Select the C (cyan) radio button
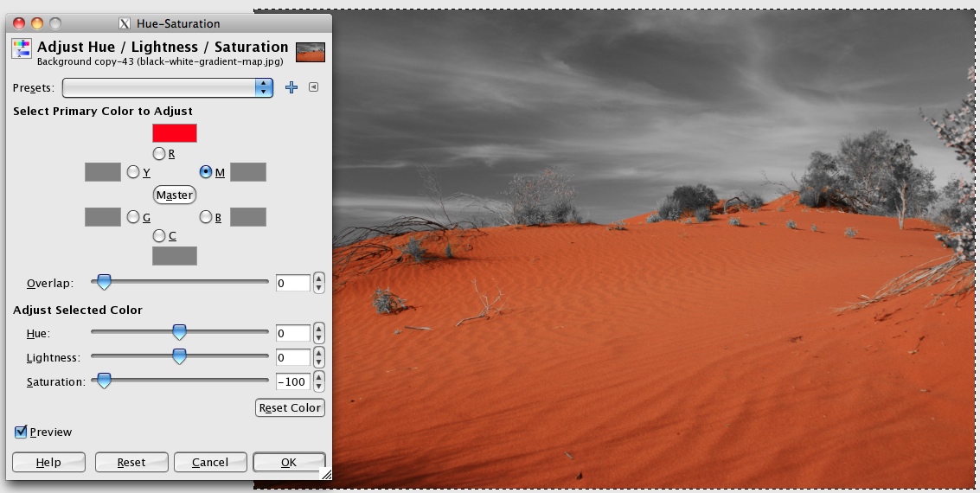 [159, 235]
